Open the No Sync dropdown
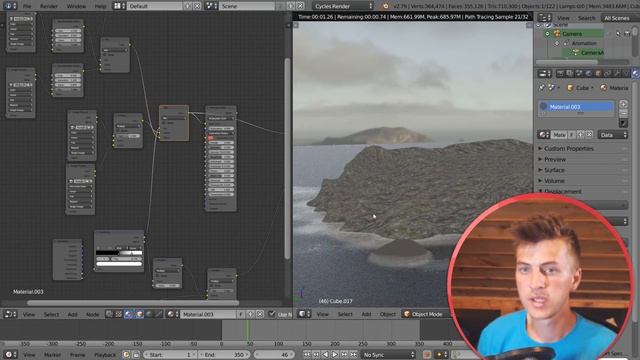 tap(388, 355)
